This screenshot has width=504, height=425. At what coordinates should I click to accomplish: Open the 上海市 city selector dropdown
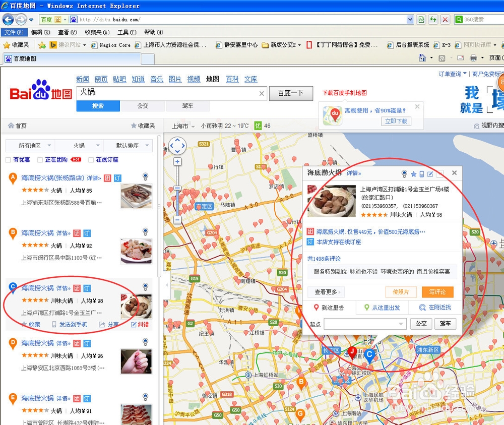[183, 126]
